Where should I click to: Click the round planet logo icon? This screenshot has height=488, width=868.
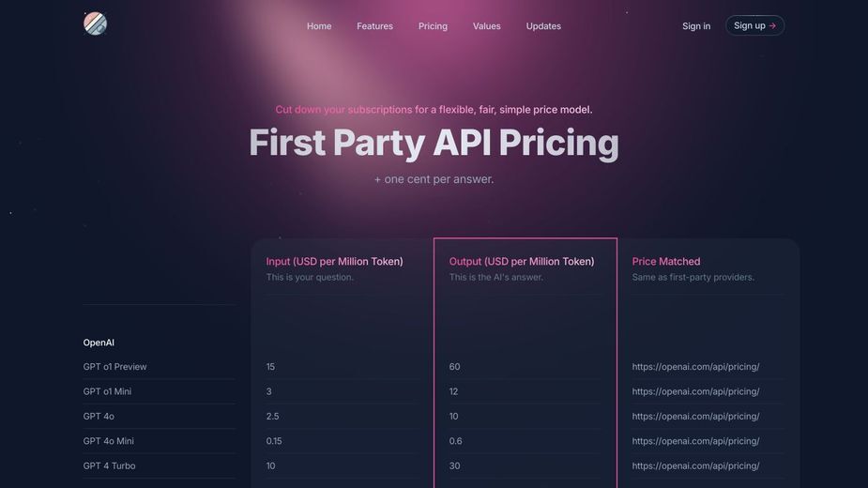(95, 23)
